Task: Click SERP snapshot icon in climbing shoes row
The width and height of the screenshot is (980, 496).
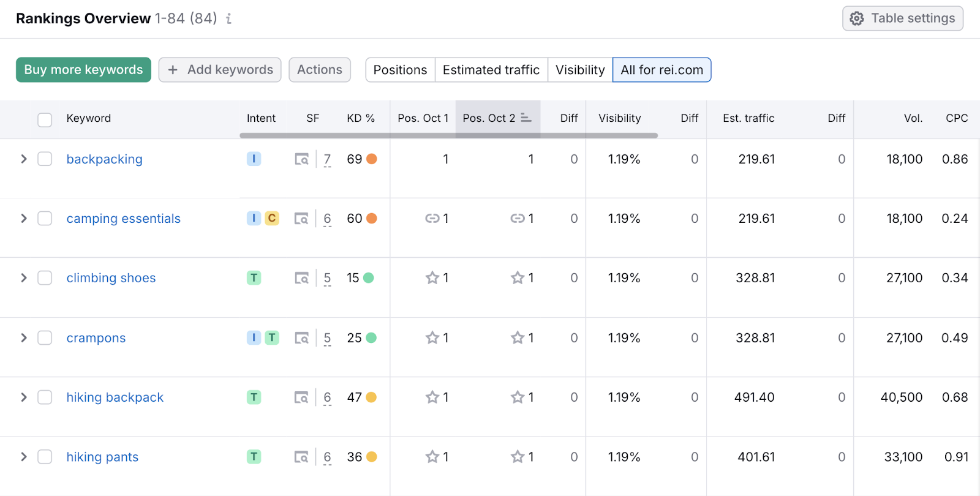Action: click(301, 278)
